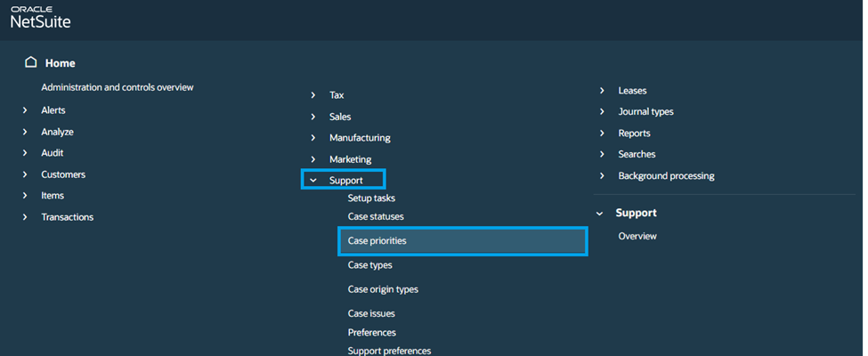Viewport: 868px width, 356px height.
Task: Expand the Alerts section chevron
Action: (x=25, y=110)
